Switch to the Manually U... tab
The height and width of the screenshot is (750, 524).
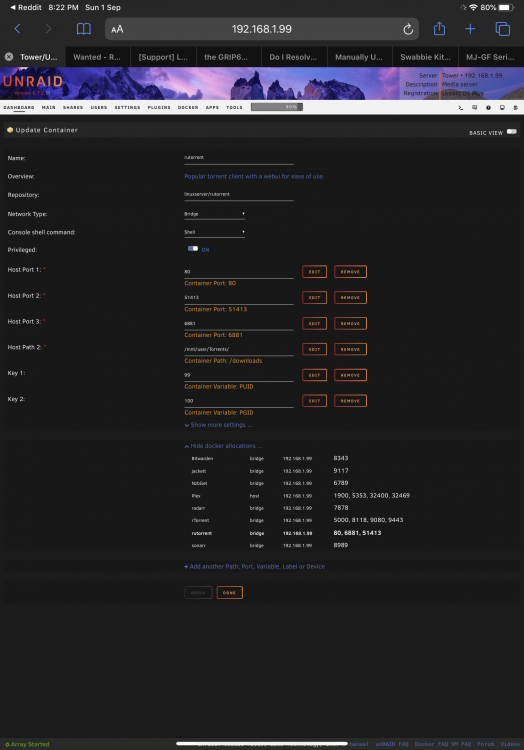tap(360, 57)
